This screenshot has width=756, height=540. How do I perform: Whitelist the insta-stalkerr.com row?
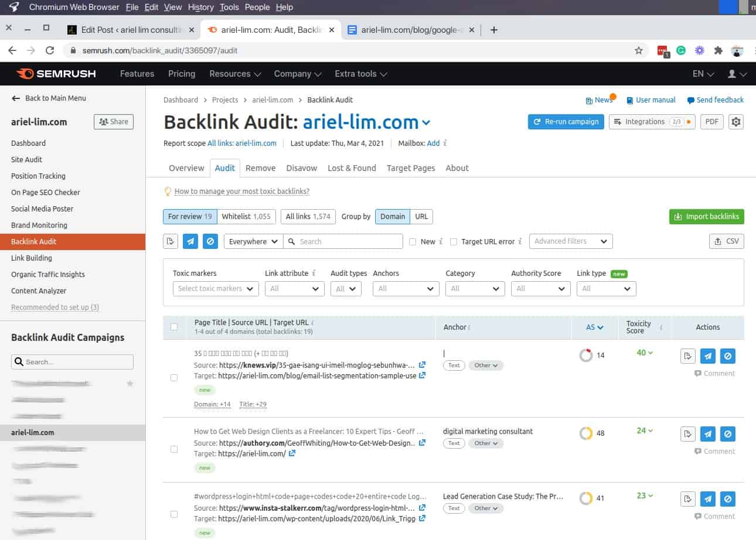click(x=689, y=499)
